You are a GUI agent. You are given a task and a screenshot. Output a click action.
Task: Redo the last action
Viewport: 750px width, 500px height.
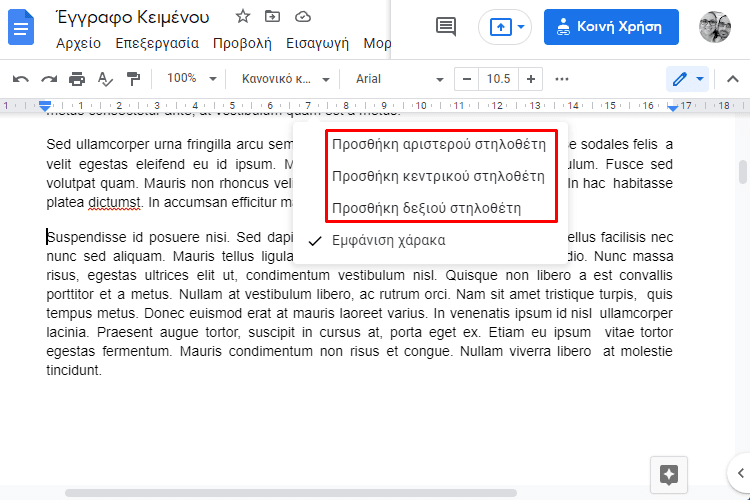[x=49, y=79]
